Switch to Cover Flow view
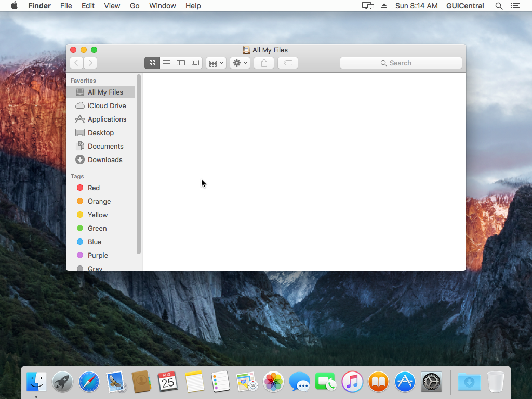 point(195,63)
